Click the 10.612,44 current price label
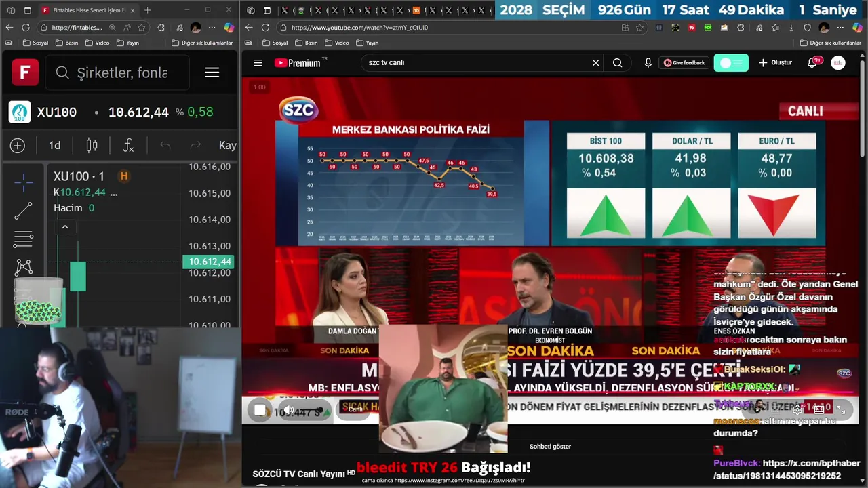The height and width of the screenshot is (488, 868). tap(208, 262)
